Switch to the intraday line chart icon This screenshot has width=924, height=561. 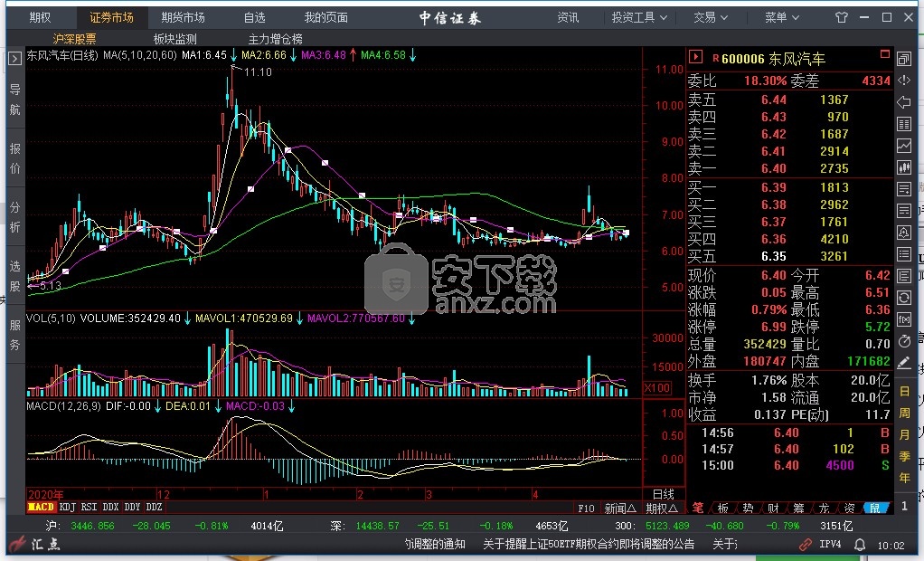coord(904,145)
